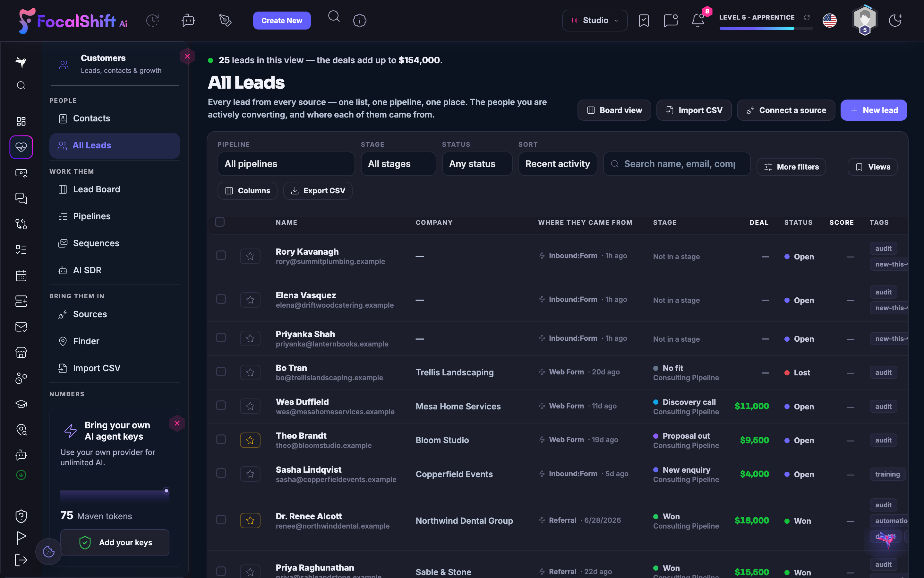The height and width of the screenshot is (578, 924).
Task: Open Sources in the sidebar
Action: pos(115,314)
